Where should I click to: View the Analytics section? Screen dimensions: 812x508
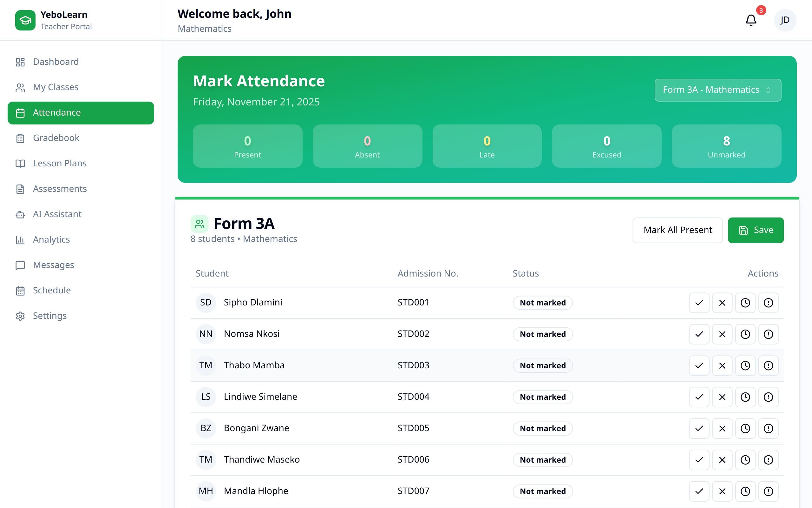click(x=81, y=239)
